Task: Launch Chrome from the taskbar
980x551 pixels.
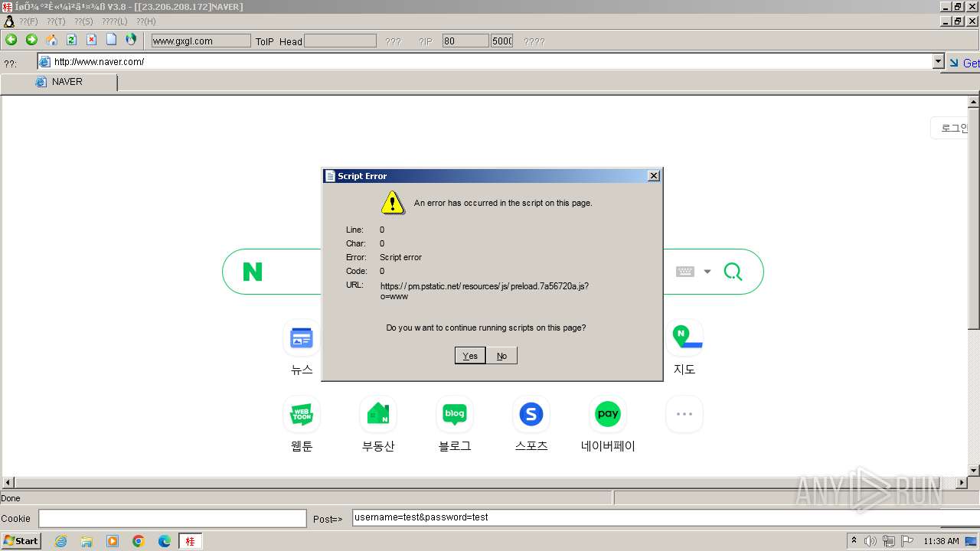Action: pos(139,541)
